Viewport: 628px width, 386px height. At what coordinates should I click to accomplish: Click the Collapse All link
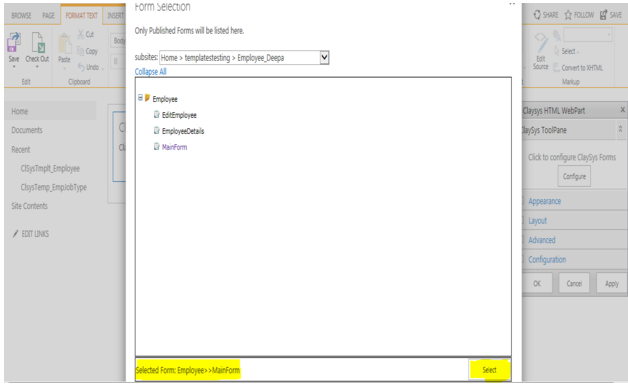point(151,72)
